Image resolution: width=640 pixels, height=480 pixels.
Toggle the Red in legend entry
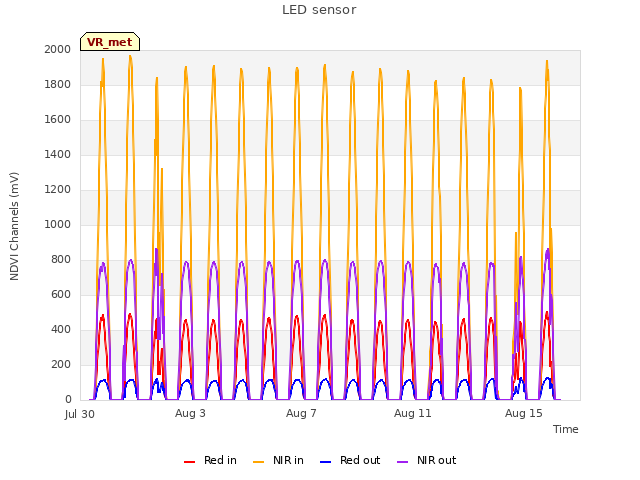(210, 460)
